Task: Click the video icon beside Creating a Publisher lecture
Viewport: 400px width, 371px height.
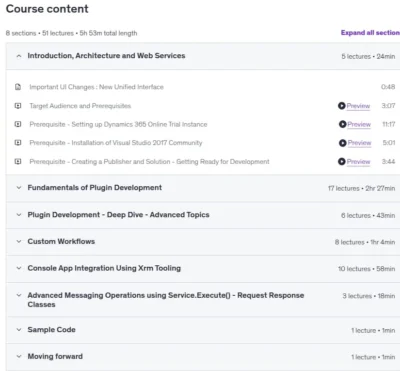Action: tap(18, 161)
